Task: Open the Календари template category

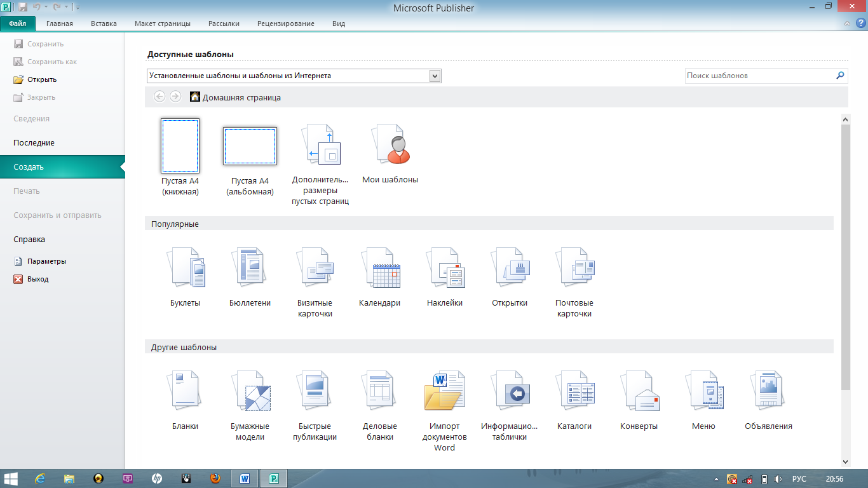Action: (380, 277)
